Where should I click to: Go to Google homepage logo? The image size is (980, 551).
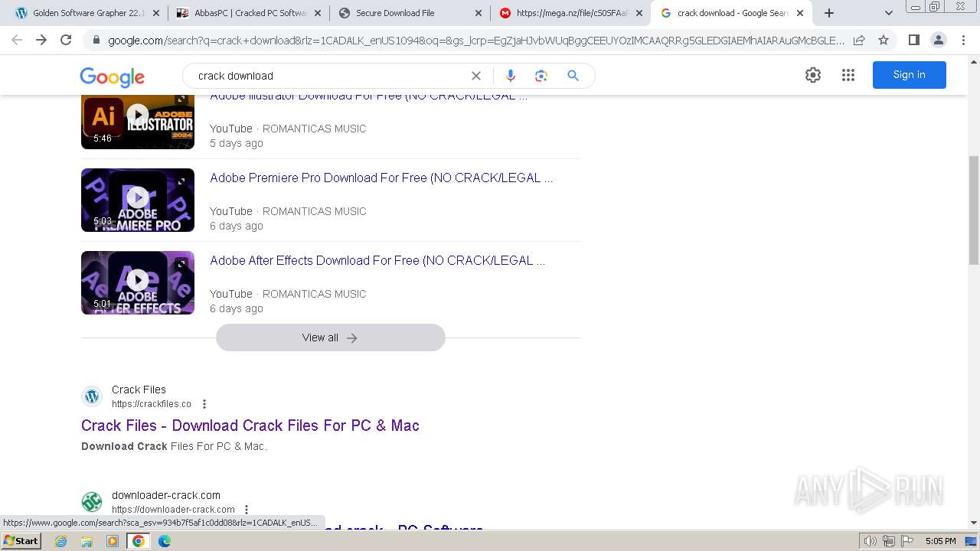pos(112,77)
